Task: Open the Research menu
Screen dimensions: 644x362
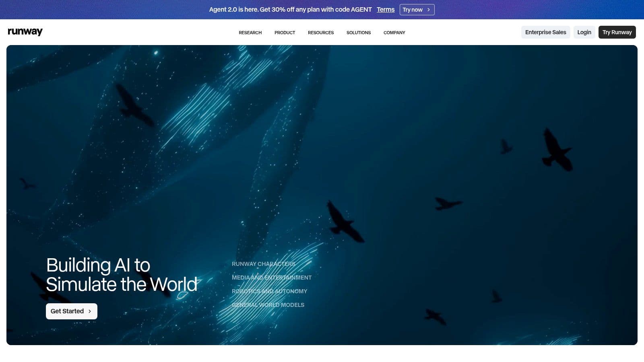Action: coord(250,33)
